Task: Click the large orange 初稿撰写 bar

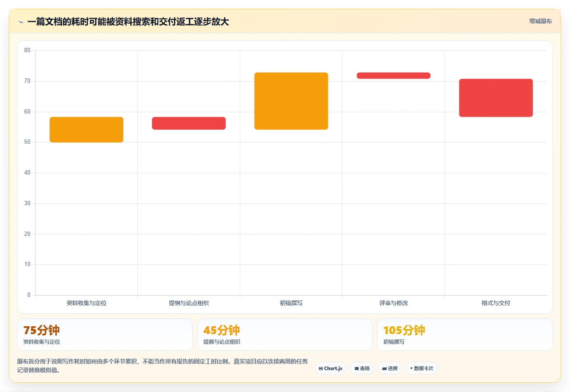Action: click(291, 101)
